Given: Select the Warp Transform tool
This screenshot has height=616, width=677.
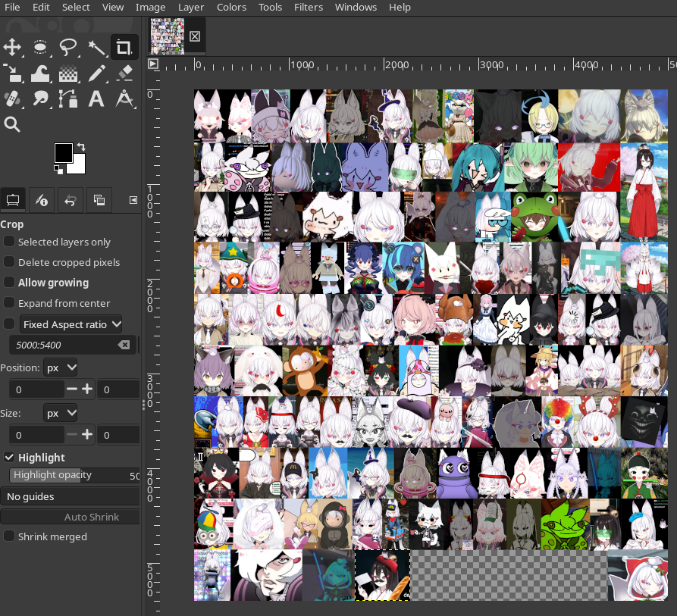Looking at the screenshot, I should [40, 73].
